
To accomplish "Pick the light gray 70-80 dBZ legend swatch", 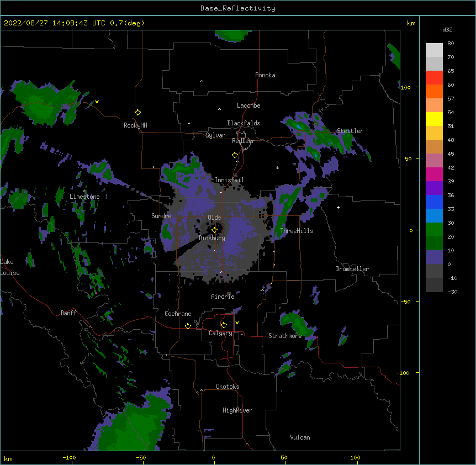I will pyautogui.click(x=434, y=50).
